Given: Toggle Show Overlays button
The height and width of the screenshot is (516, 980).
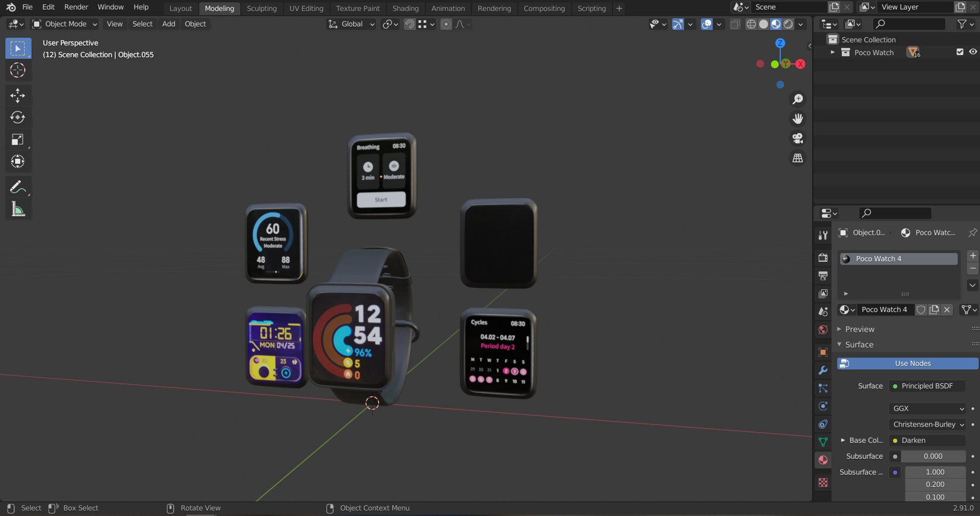Looking at the screenshot, I should [706, 24].
